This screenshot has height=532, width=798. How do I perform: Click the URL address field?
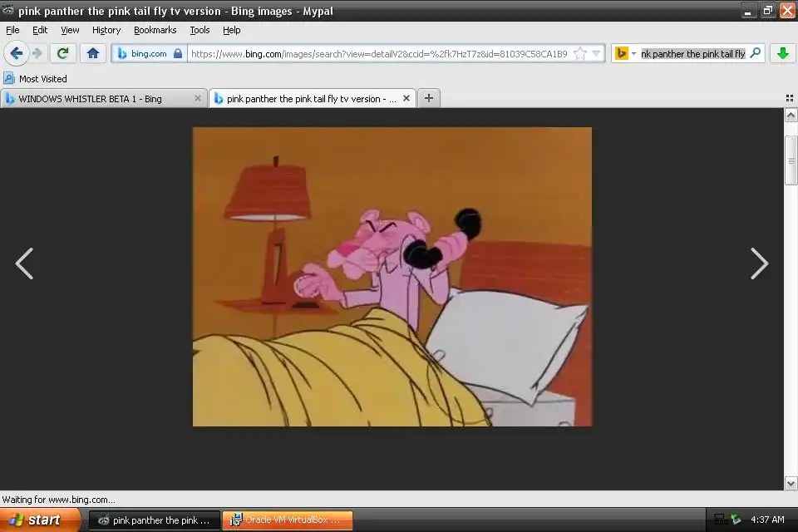(379, 53)
